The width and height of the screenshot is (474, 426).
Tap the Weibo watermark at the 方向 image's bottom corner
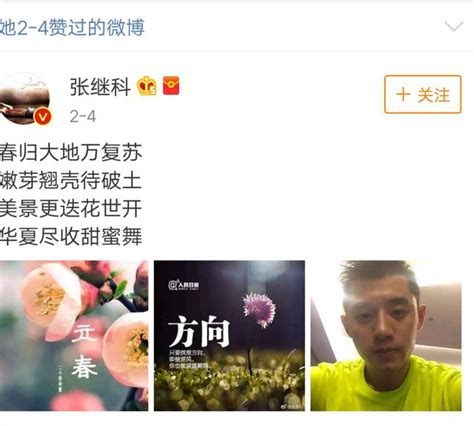[x=292, y=406]
